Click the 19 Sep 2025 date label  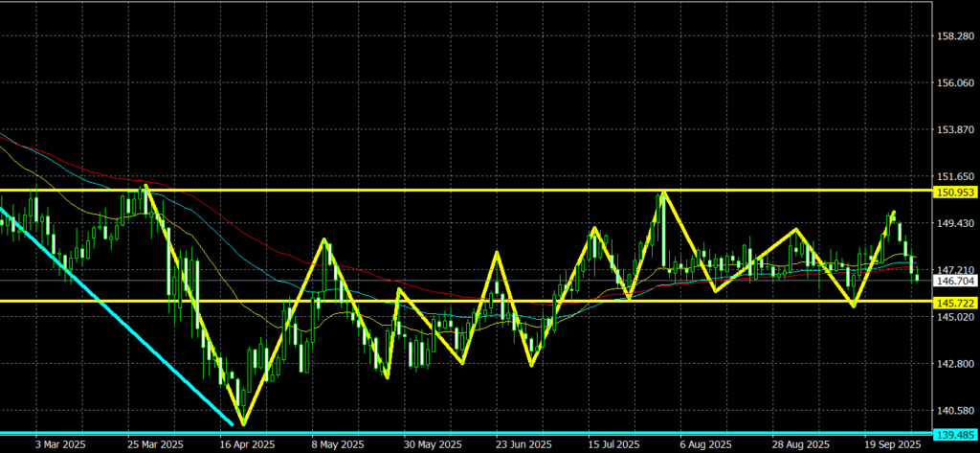[893, 445]
